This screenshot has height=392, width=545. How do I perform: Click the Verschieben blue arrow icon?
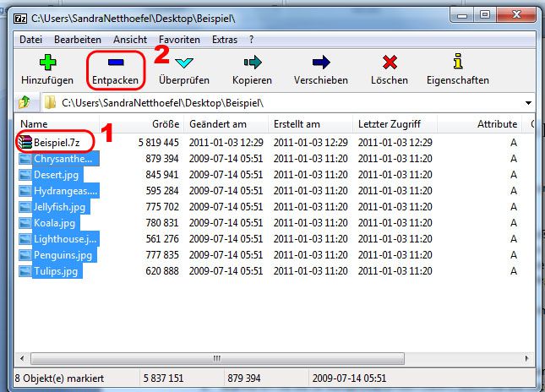coord(321,63)
